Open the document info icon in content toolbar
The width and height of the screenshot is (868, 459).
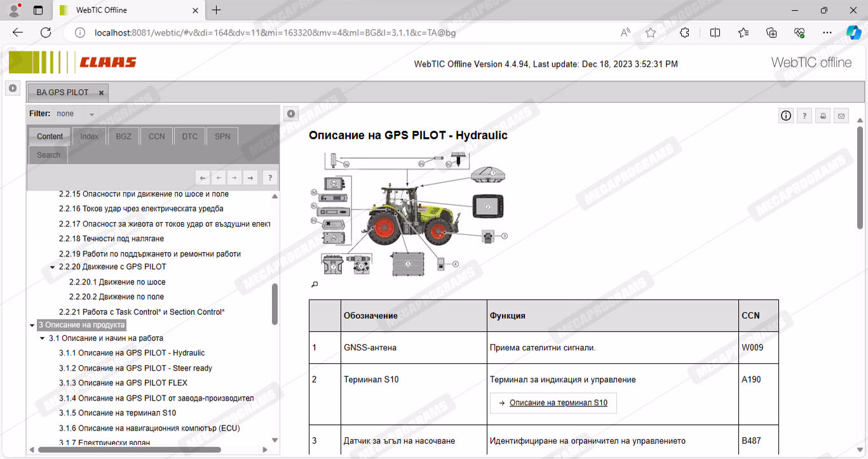(x=786, y=116)
